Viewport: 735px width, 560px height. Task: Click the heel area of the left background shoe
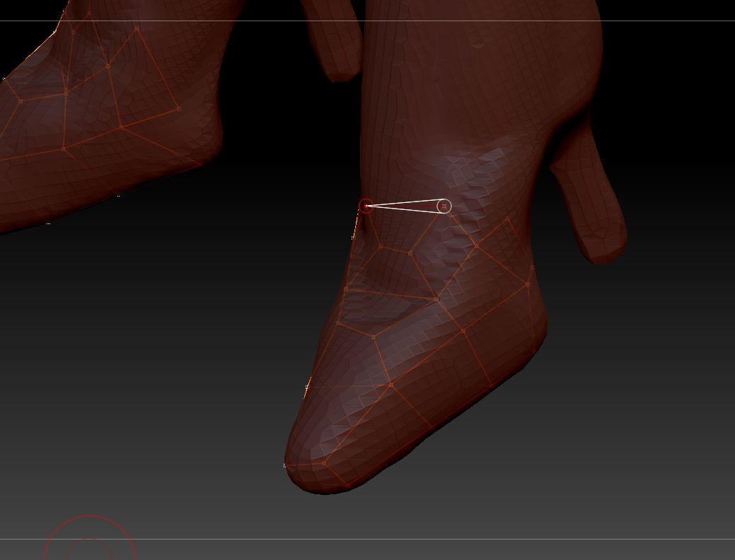click(191, 141)
